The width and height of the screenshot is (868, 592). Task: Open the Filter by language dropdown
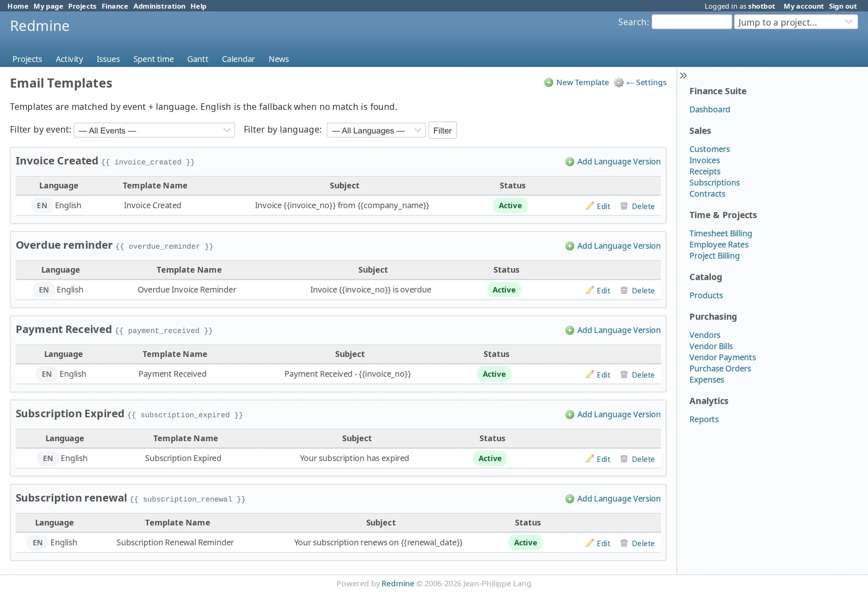click(376, 130)
